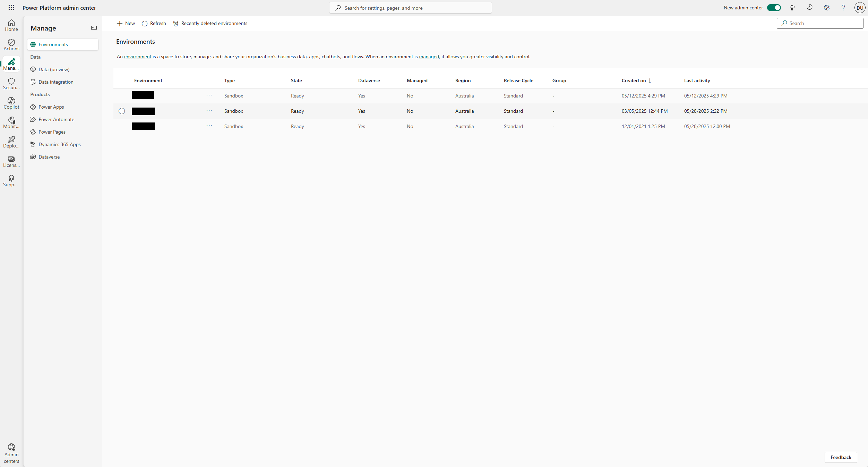This screenshot has height=467, width=868.
Task: Click the New environment button
Action: tap(126, 23)
